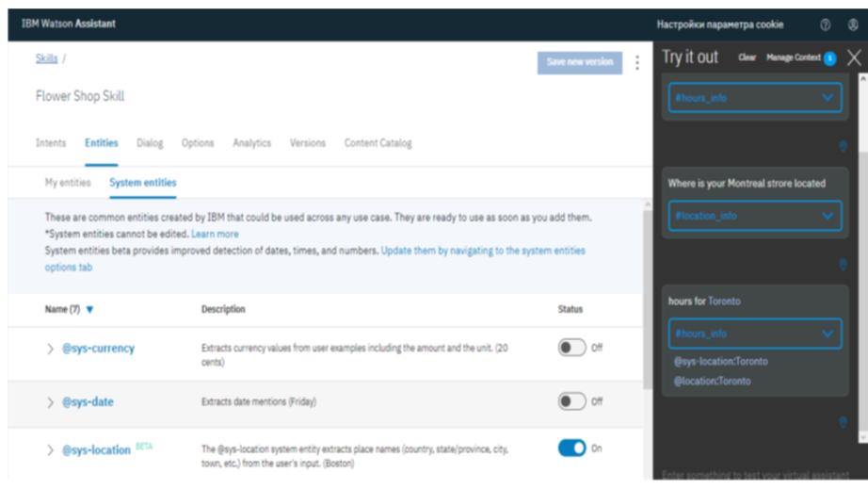
Task: Open the Learn more link
Action: [215, 234]
